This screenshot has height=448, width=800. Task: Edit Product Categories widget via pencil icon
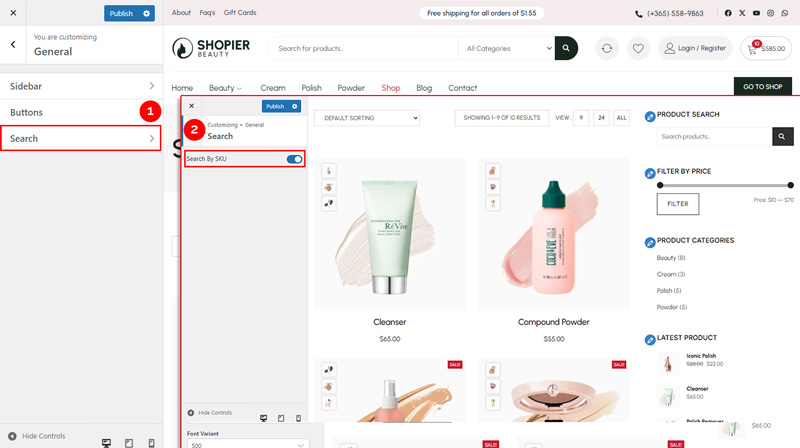point(650,242)
